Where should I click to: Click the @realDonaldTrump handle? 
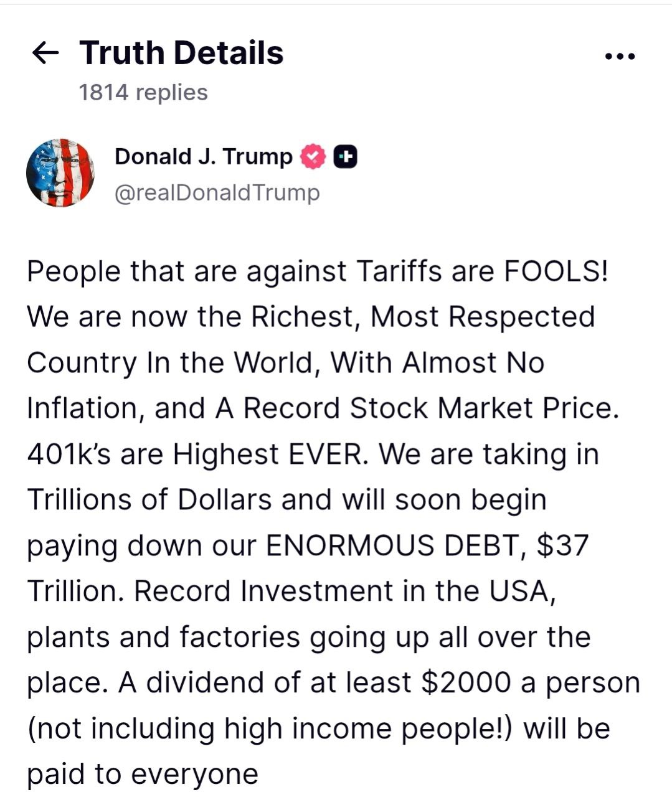pos(217,192)
